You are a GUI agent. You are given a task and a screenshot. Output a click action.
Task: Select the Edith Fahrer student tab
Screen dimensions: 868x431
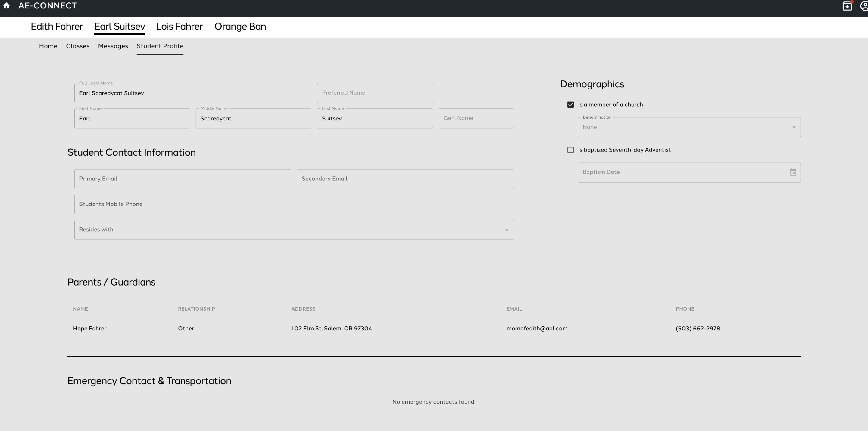56,27
